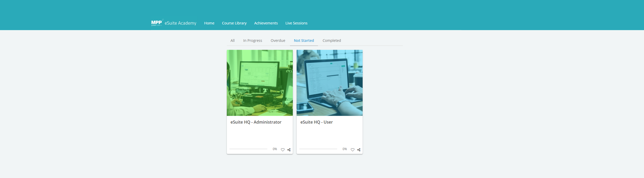Open the eSuite HQ - User title link

[316, 122]
